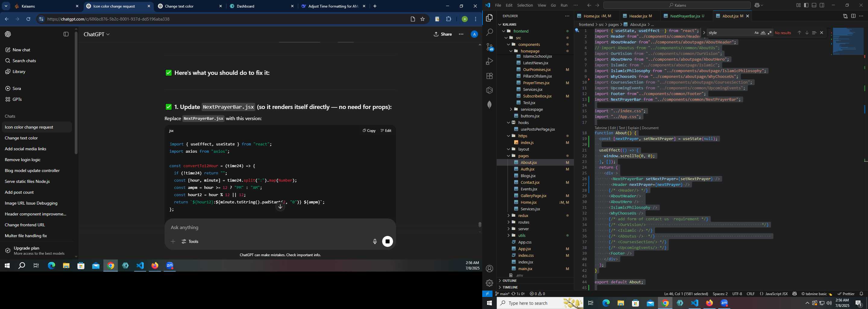Open Chrome Extensions puzzle icon
The height and width of the screenshot is (309, 868).
point(448,19)
